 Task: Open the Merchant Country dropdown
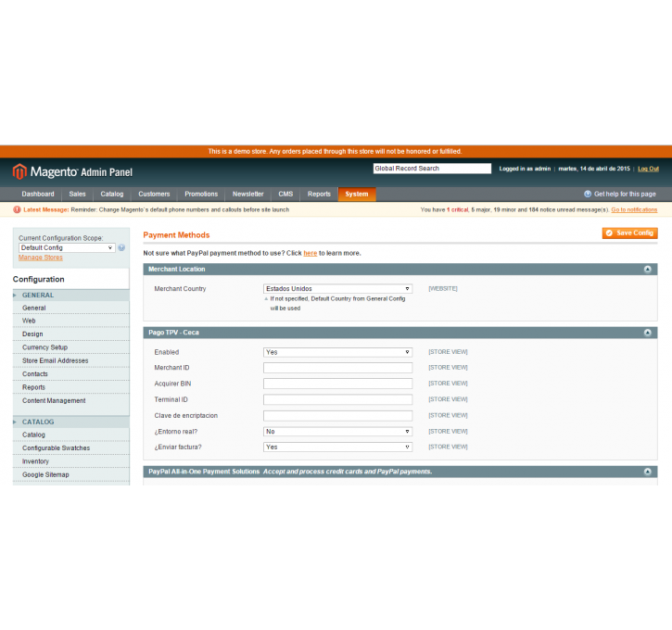pyautogui.click(x=337, y=289)
